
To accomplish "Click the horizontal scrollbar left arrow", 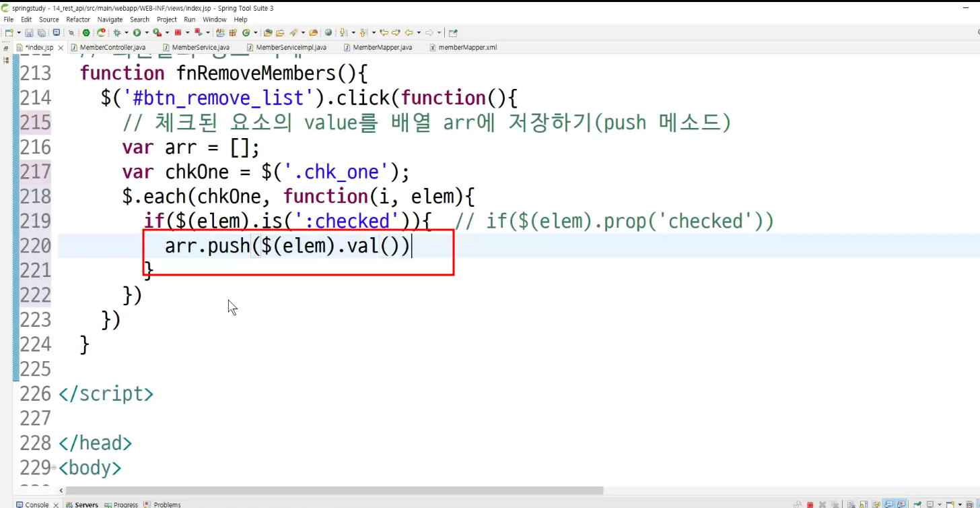I will (x=61, y=490).
